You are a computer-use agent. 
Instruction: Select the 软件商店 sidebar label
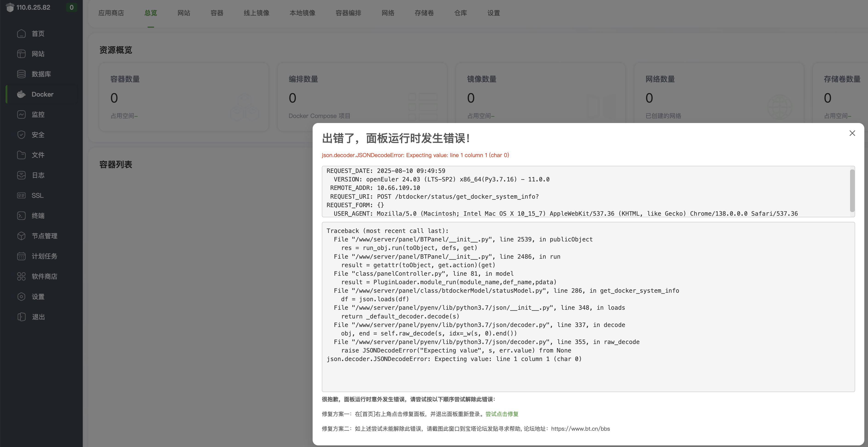44,276
